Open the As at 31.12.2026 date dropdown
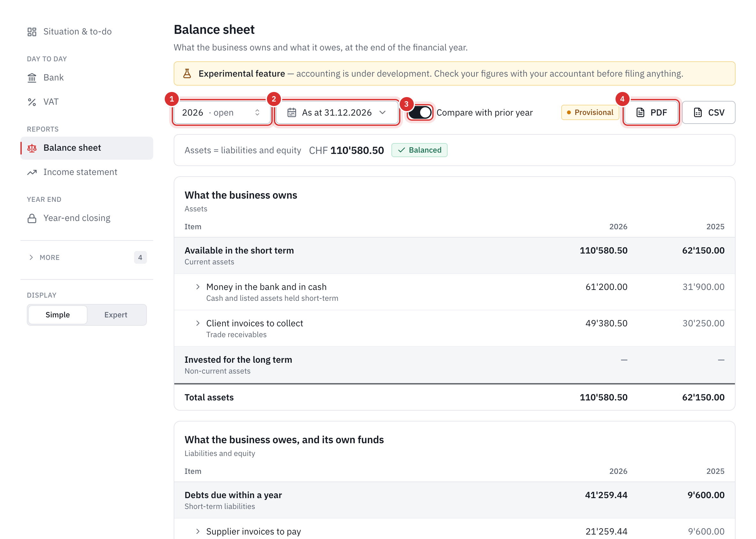This screenshot has height=539, width=756. [336, 112]
